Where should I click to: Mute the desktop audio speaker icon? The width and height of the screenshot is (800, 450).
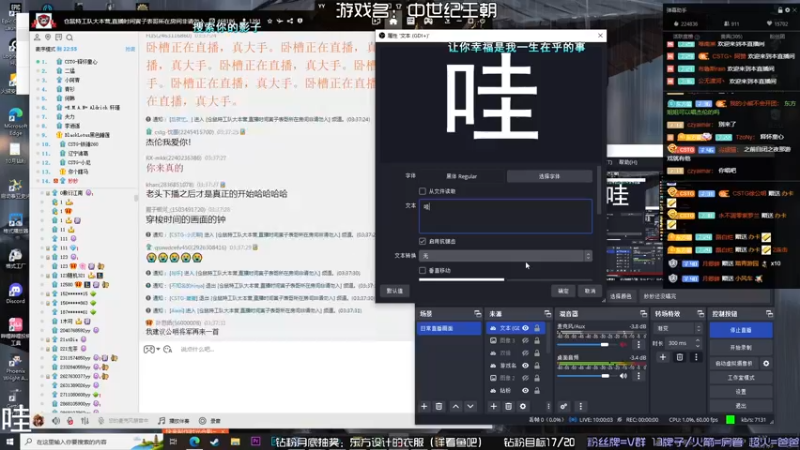[x=623, y=376]
